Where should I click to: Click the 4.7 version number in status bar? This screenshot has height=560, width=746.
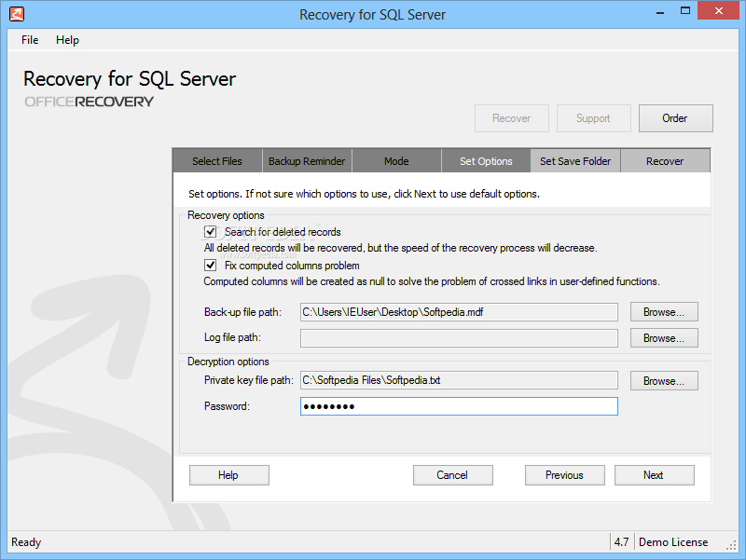point(621,542)
